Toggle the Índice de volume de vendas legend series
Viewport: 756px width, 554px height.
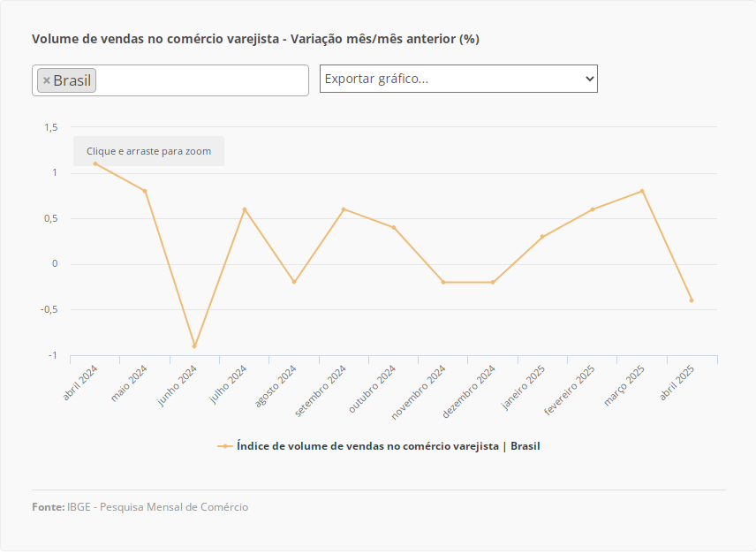click(388, 446)
